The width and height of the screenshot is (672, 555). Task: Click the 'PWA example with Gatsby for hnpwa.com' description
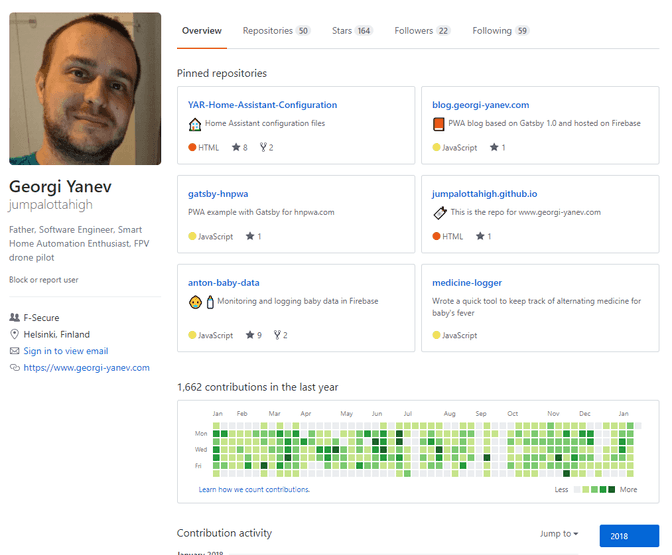point(261,212)
